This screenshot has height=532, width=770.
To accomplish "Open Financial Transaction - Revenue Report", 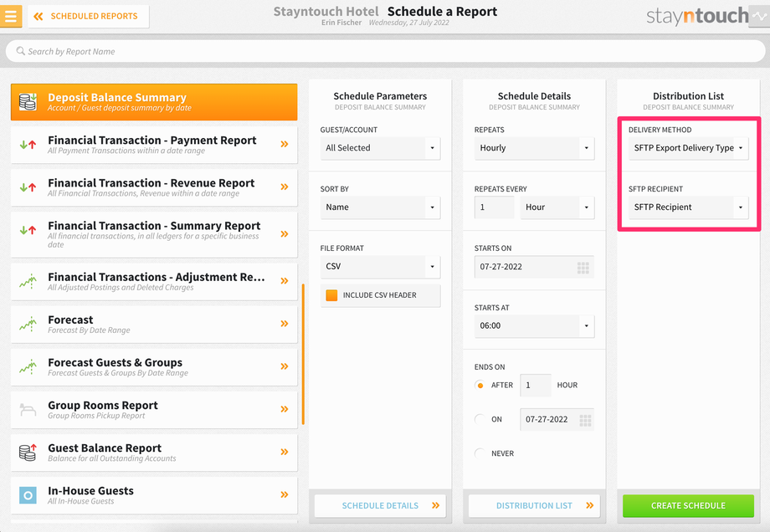I will click(x=154, y=187).
